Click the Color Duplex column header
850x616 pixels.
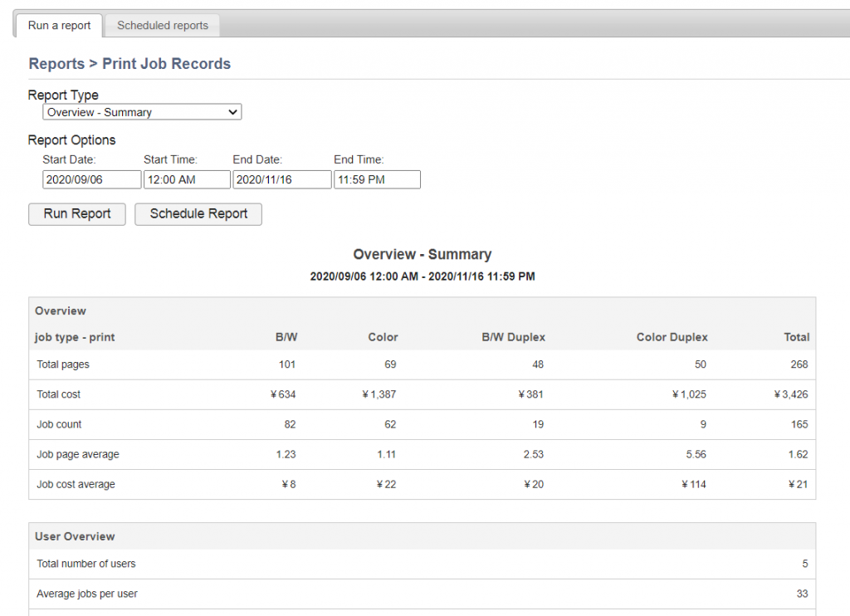pyautogui.click(x=672, y=337)
